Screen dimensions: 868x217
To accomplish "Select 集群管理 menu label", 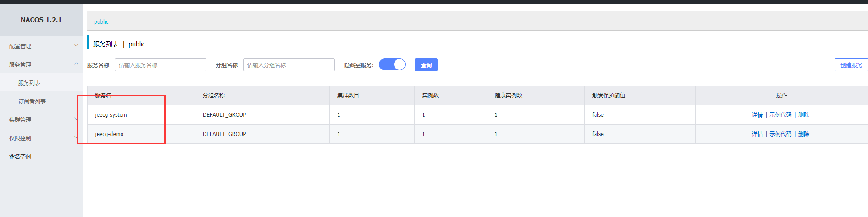I will click(20, 120).
